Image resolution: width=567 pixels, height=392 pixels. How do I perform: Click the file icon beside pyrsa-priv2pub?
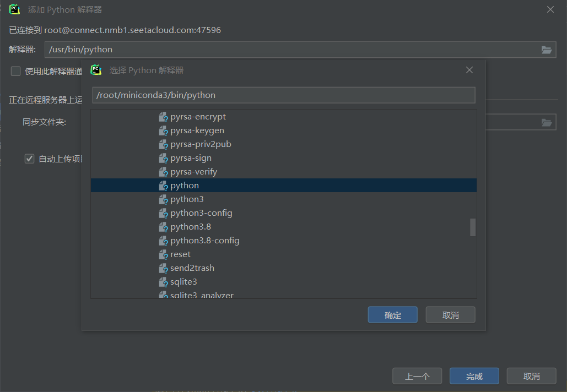(164, 144)
